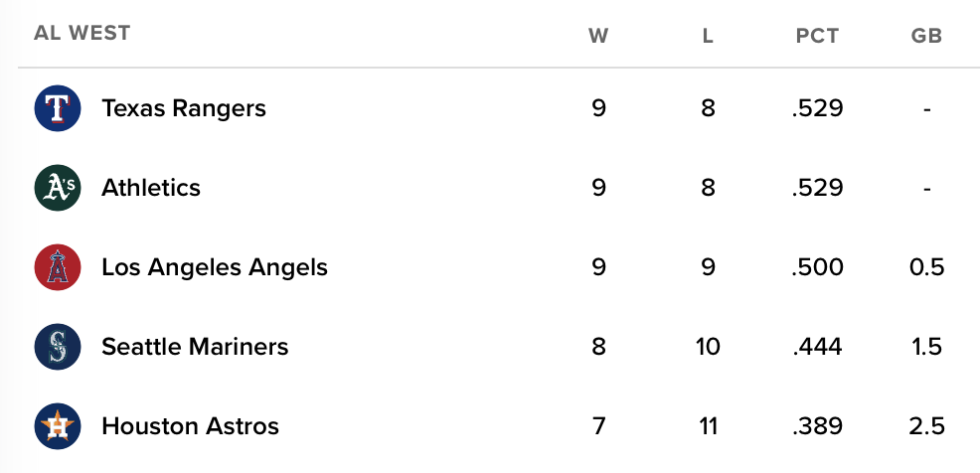Open the Athletics team page link

coord(151,188)
